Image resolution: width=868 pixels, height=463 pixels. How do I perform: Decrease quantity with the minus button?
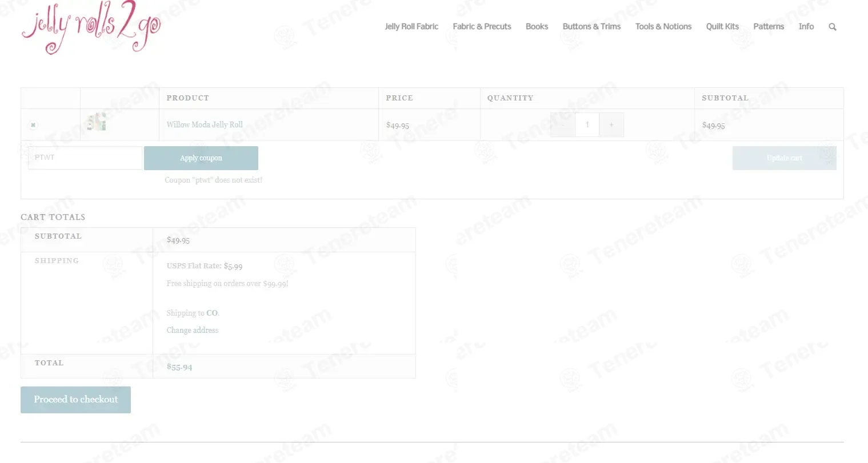tap(563, 124)
